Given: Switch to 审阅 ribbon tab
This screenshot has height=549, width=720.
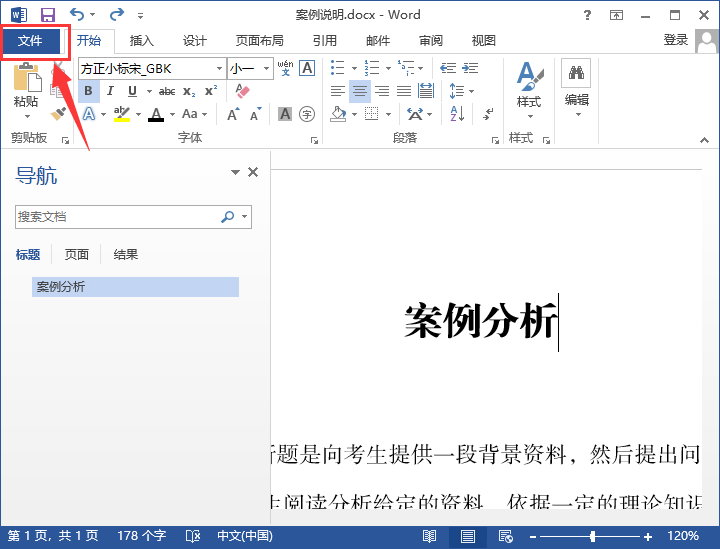Looking at the screenshot, I should (x=431, y=41).
